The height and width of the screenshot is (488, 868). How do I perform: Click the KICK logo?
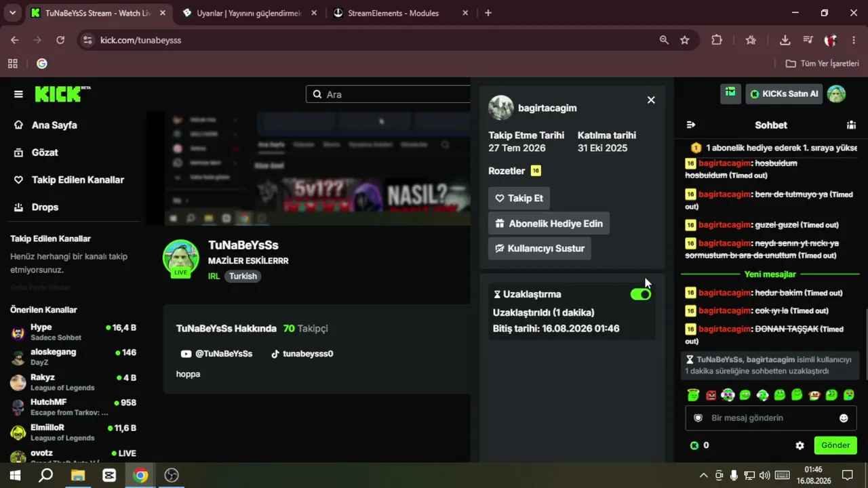pos(62,94)
